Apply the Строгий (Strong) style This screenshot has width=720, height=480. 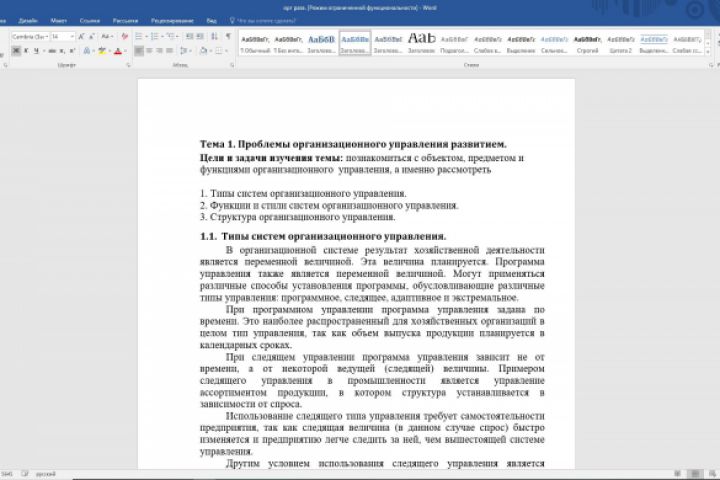point(587,44)
